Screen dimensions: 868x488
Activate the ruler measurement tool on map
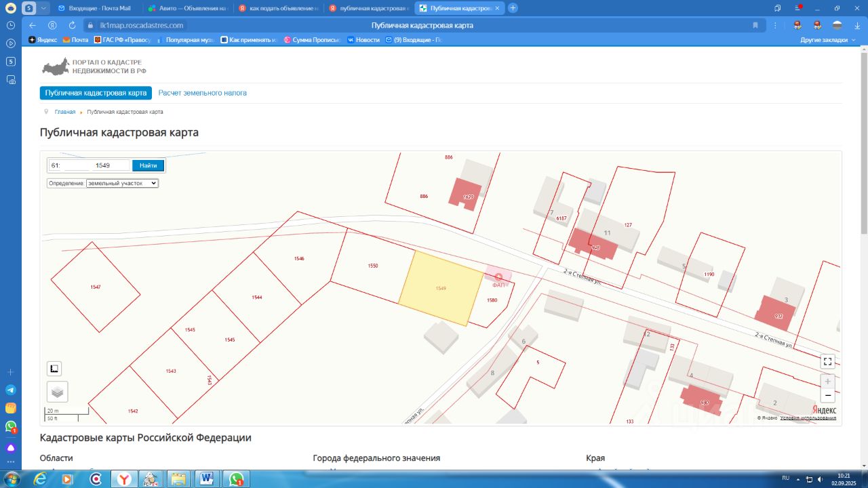[x=54, y=369]
